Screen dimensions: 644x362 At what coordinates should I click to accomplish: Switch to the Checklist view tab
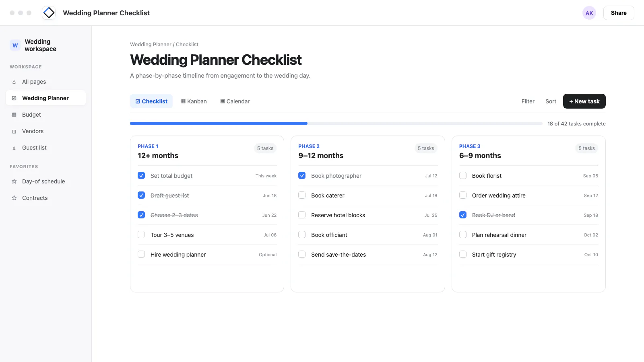(x=151, y=101)
